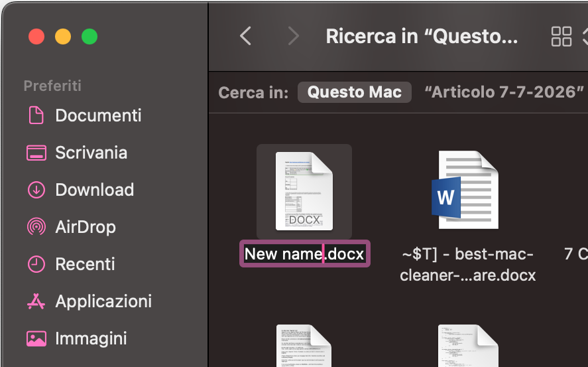Screen dimensions: 588x367
Task: Click the Ricerca in "Questo... window title
Action: [x=422, y=37]
